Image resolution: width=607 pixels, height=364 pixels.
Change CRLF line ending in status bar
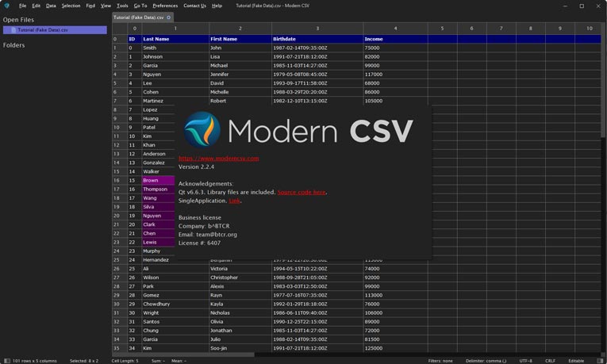[550, 361]
